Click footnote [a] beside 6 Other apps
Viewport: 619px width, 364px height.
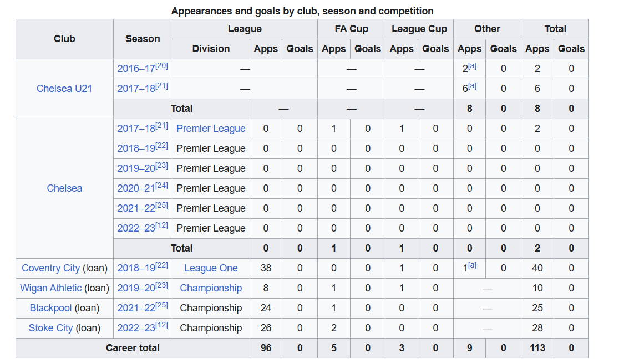point(472,86)
